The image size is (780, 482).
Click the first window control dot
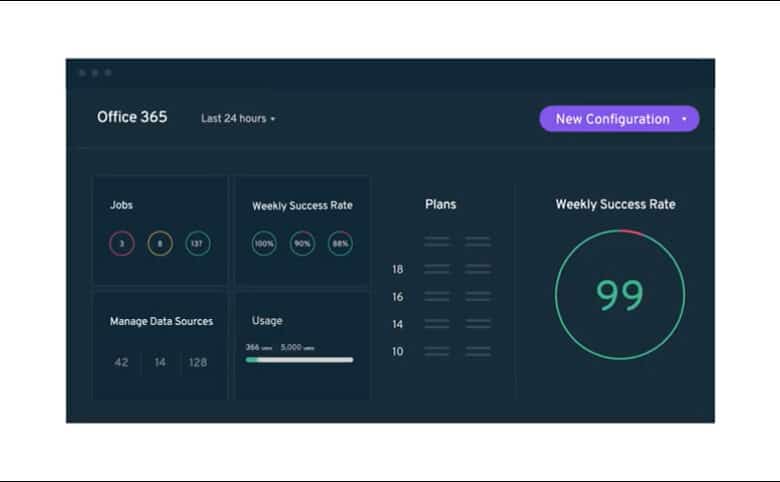click(83, 73)
